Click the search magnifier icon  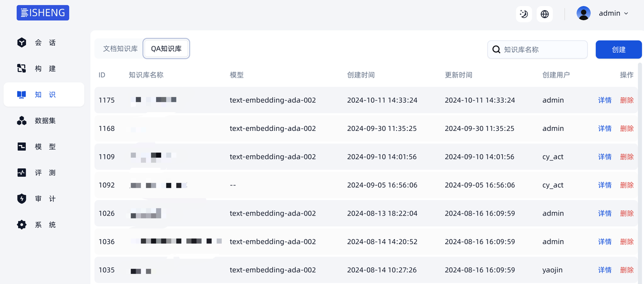(x=496, y=49)
